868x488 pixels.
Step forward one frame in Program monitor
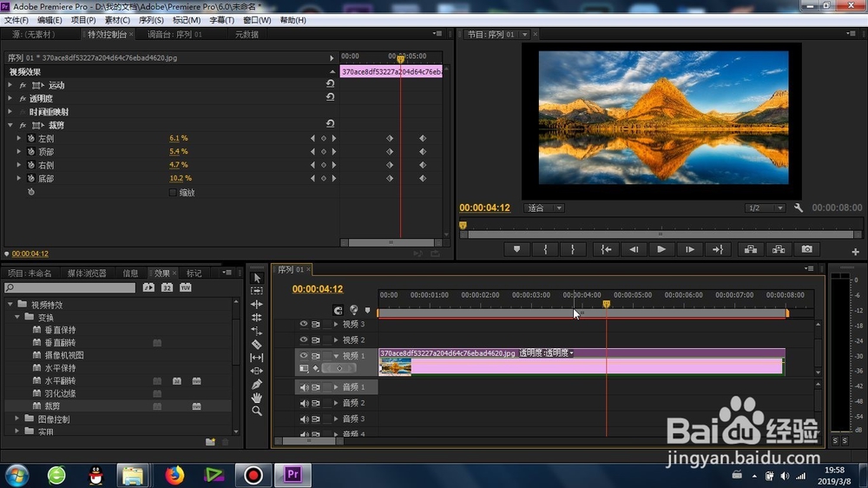690,249
